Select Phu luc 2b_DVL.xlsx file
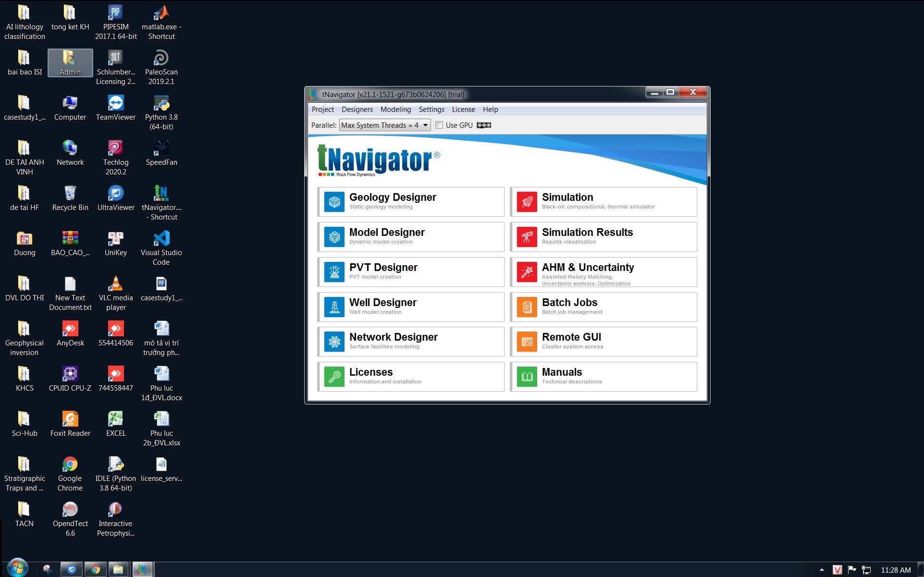The height and width of the screenshot is (577, 924). pos(161,429)
